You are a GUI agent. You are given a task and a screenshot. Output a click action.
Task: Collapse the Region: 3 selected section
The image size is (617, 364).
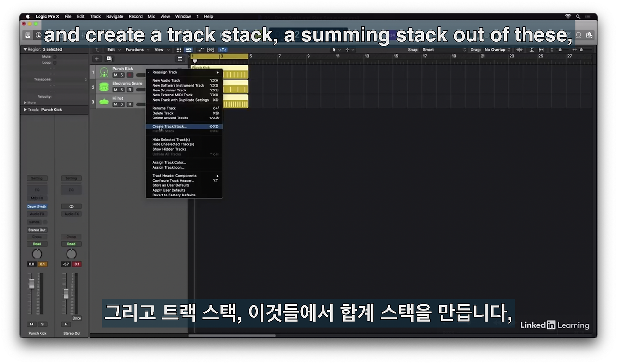pos(25,49)
